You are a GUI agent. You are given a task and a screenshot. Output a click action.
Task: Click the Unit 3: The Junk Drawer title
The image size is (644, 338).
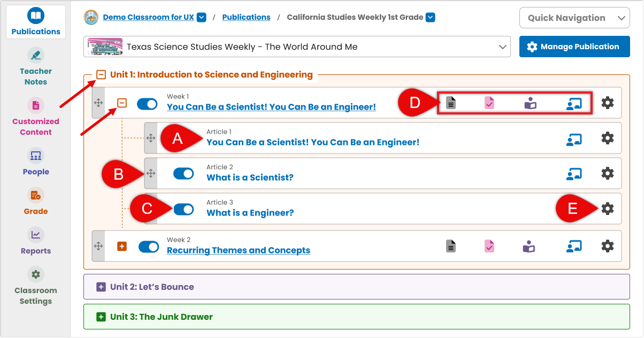pos(162,317)
